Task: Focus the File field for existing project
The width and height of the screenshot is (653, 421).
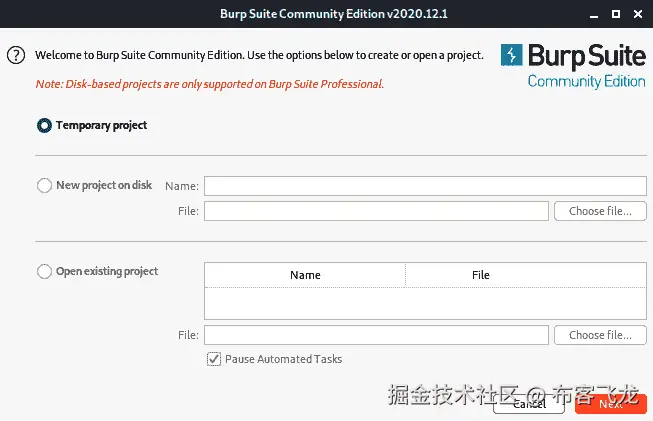Action: [376, 335]
